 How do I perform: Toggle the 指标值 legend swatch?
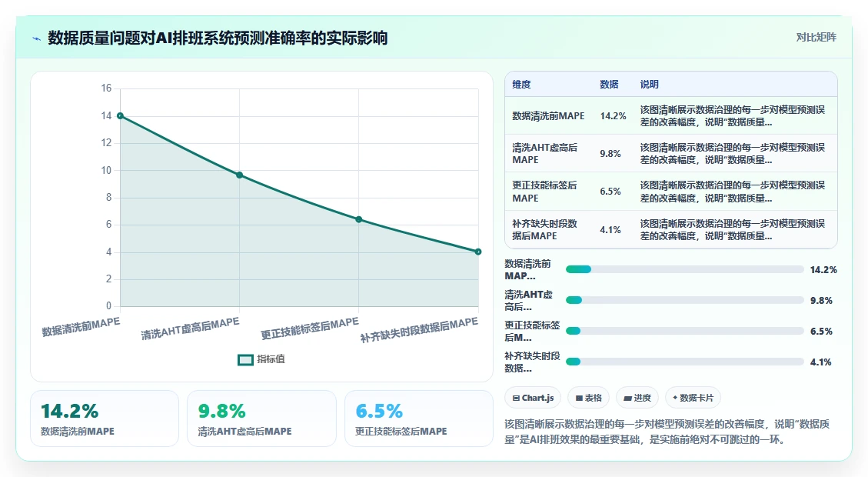tap(245, 359)
